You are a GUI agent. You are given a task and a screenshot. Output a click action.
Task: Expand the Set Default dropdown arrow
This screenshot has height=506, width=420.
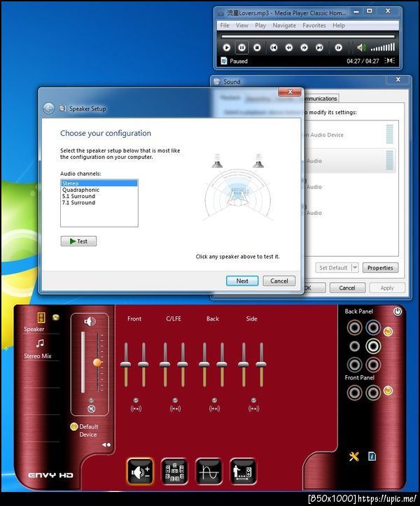(355, 267)
